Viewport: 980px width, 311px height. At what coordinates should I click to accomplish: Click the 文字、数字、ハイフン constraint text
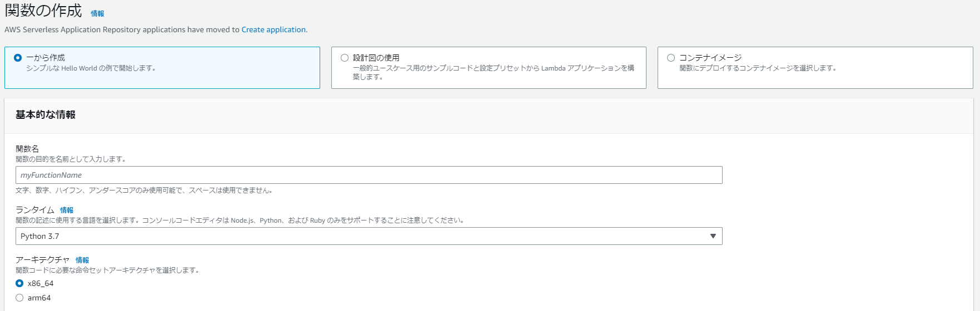tap(145, 190)
